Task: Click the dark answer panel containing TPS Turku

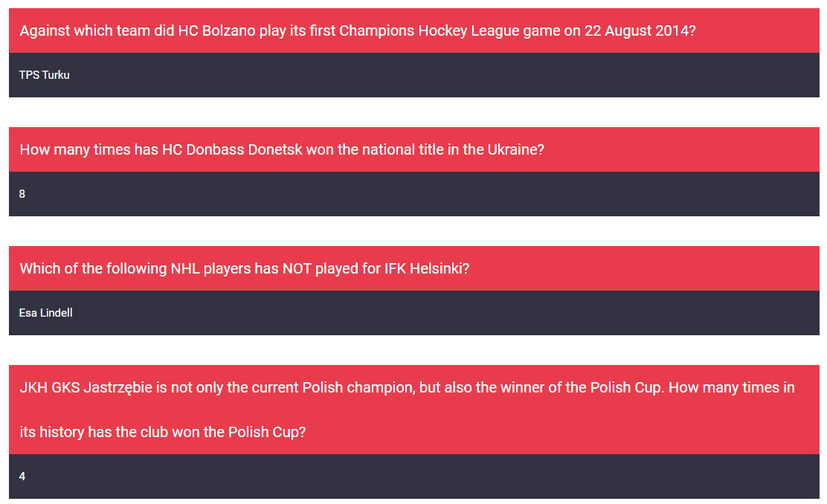Action: [x=413, y=75]
